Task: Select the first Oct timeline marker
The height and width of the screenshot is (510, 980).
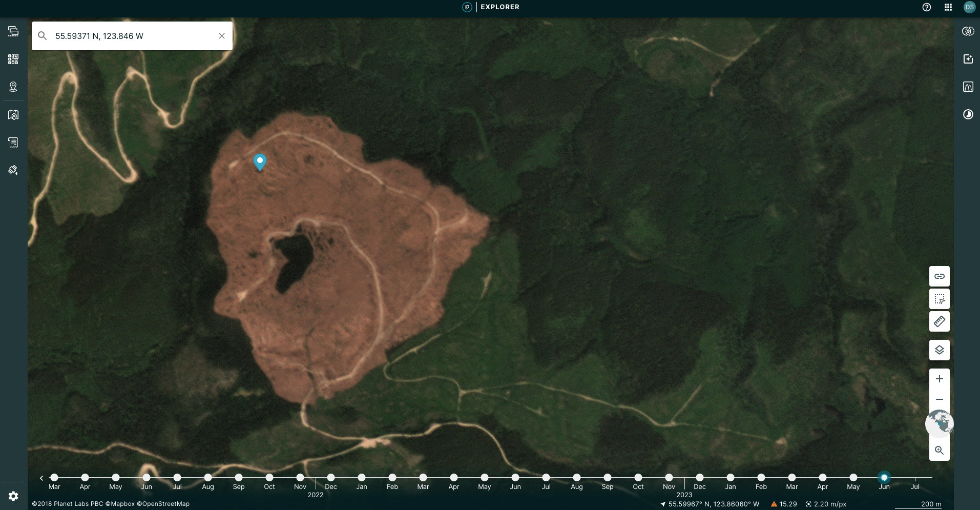Action: click(269, 477)
